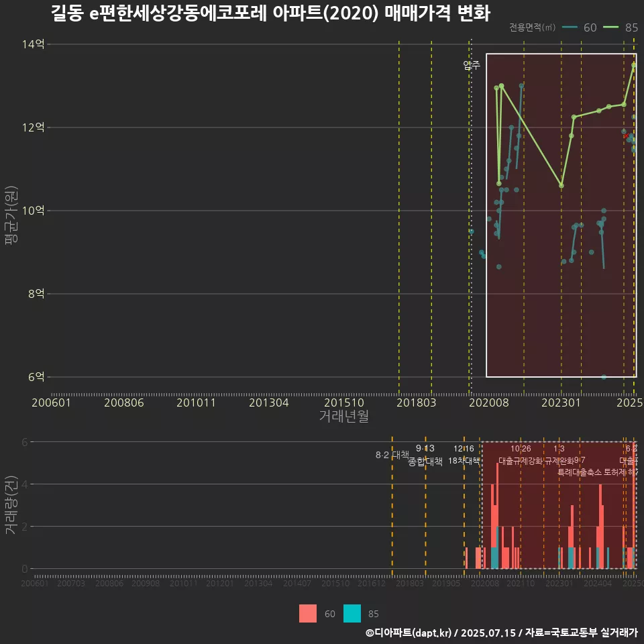
Task: Click the '12억' price axis label
Action: tap(33, 127)
